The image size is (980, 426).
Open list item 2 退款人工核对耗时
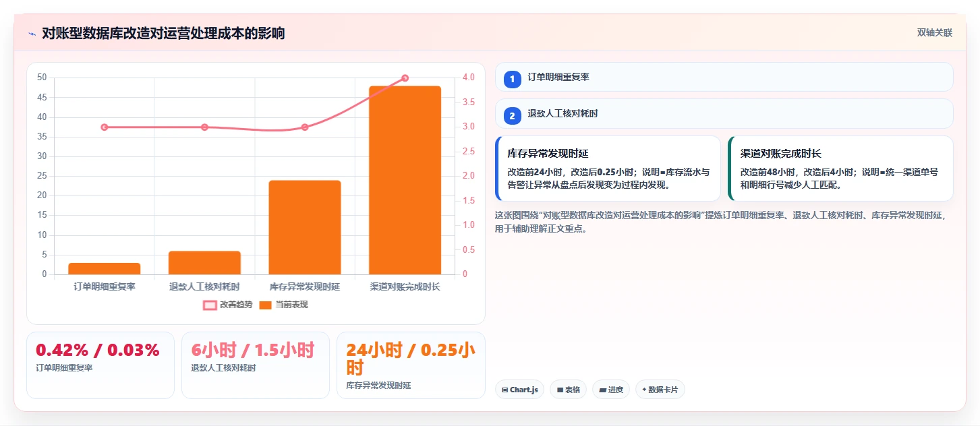(x=724, y=114)
